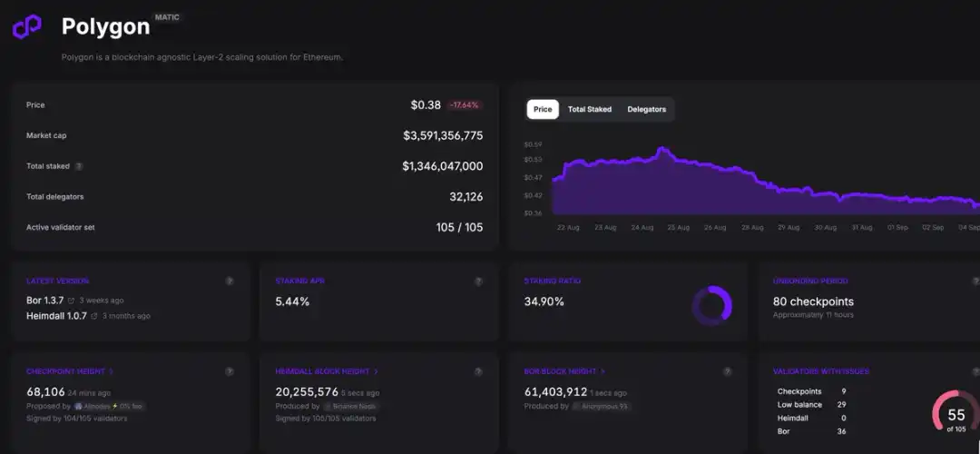Screen dimensions: 980x454
Task: Open the Heimdall 1.0.7 external link icon
Action: 95,316
